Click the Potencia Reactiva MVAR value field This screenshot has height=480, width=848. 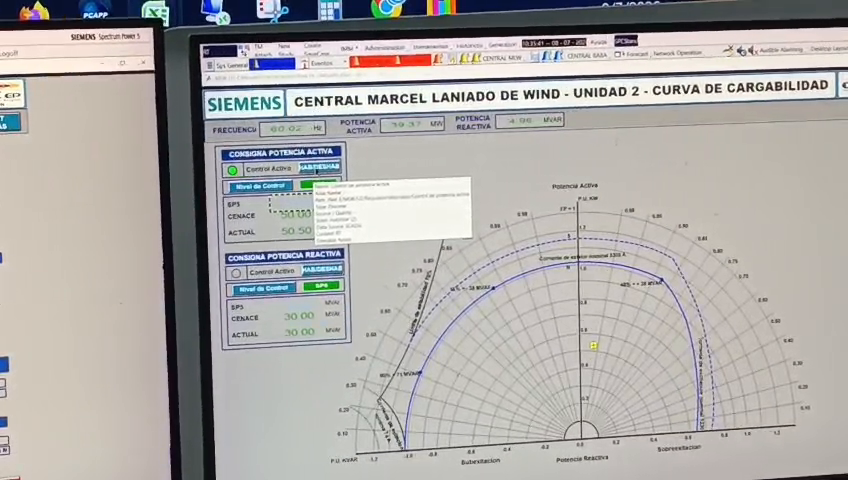(529, 120)
